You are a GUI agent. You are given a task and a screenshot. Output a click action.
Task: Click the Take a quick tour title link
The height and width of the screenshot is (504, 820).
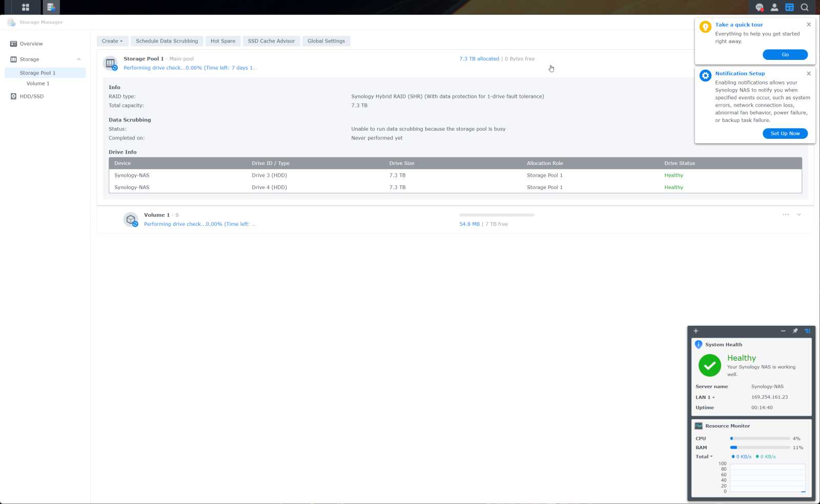pos(739,25)
